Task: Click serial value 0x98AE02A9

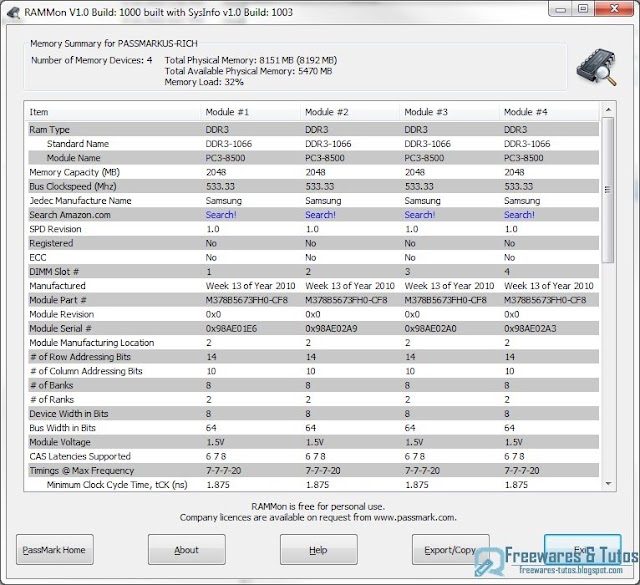Action: coord(331,329)
